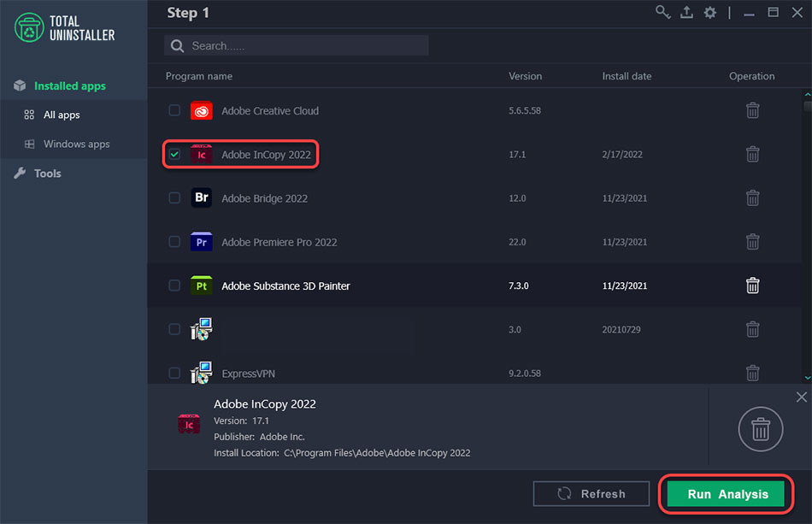Image resolution: width=812 pixels, height=524 pixels.
Task: Click the Adobe InCopy Ic icon in list
Action: pyautogui.click(x=202, y=155)
